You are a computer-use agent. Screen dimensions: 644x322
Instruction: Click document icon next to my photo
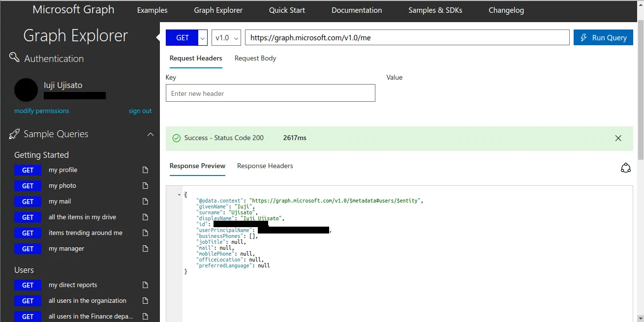click(145, 186)
